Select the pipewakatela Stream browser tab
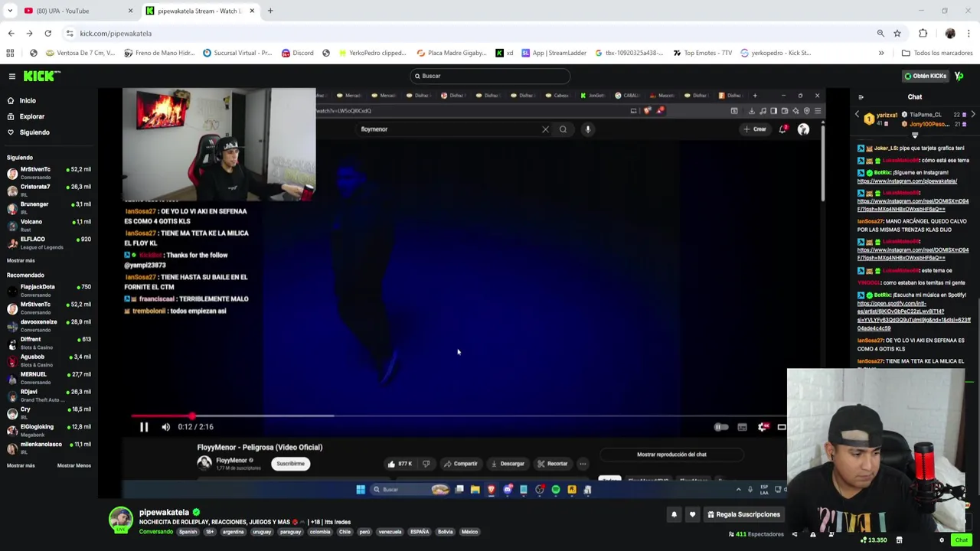 (199, 11)
